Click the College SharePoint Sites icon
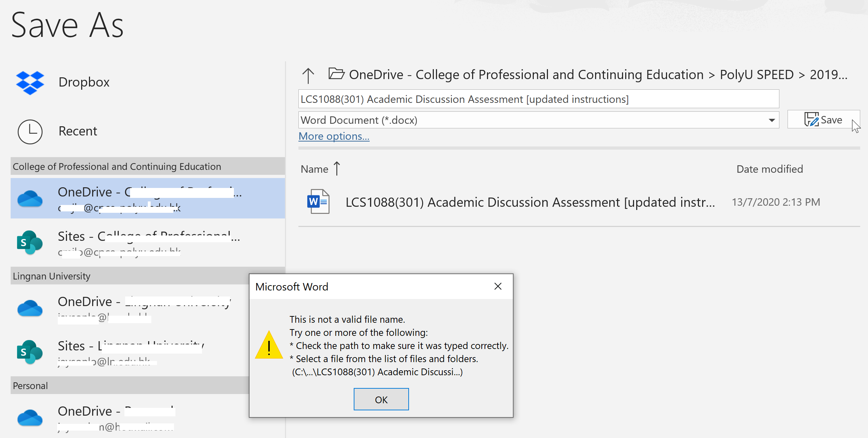 click(x=30, y=243)
